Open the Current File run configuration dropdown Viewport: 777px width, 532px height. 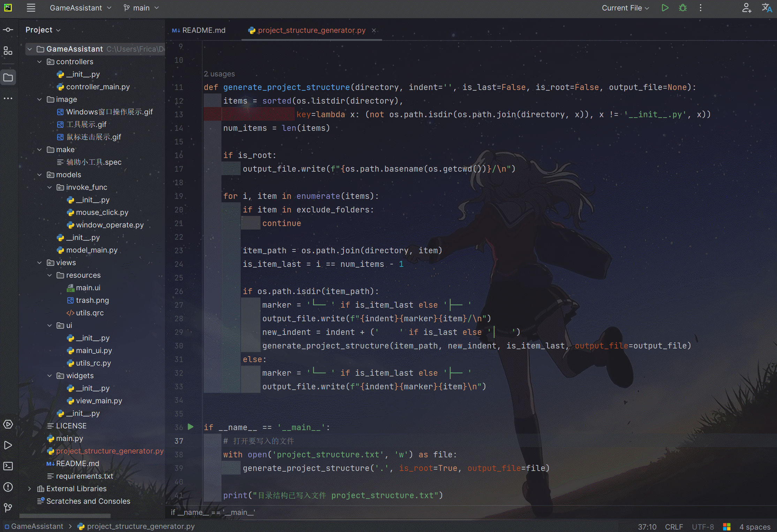(625, 8)
